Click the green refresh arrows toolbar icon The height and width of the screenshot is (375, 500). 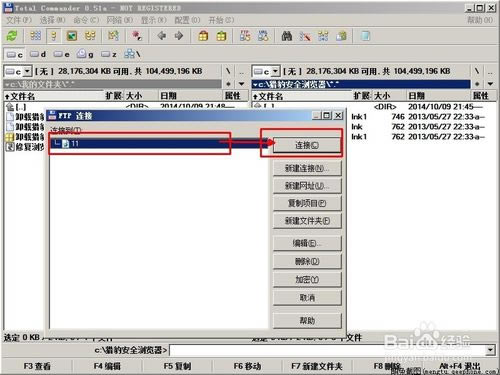click(x=12, y=36)
